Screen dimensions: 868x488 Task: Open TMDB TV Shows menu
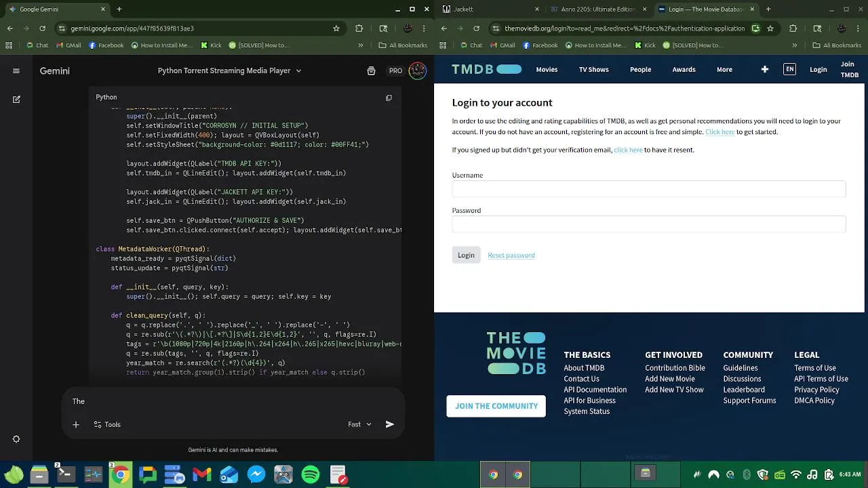(x=593, y=70)
